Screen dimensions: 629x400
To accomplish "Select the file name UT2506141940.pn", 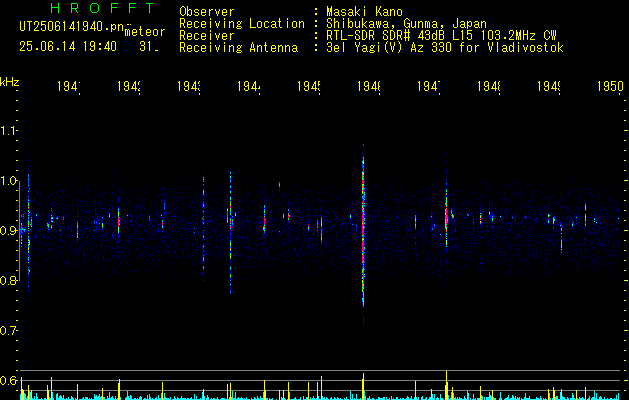I will point(72,27).
